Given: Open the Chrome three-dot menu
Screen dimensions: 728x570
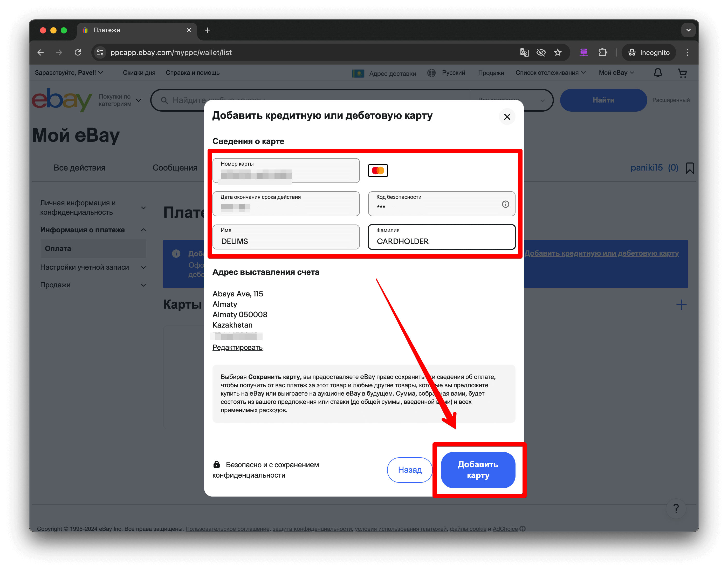Looking at the screenshot, I should tap(687, 52).
